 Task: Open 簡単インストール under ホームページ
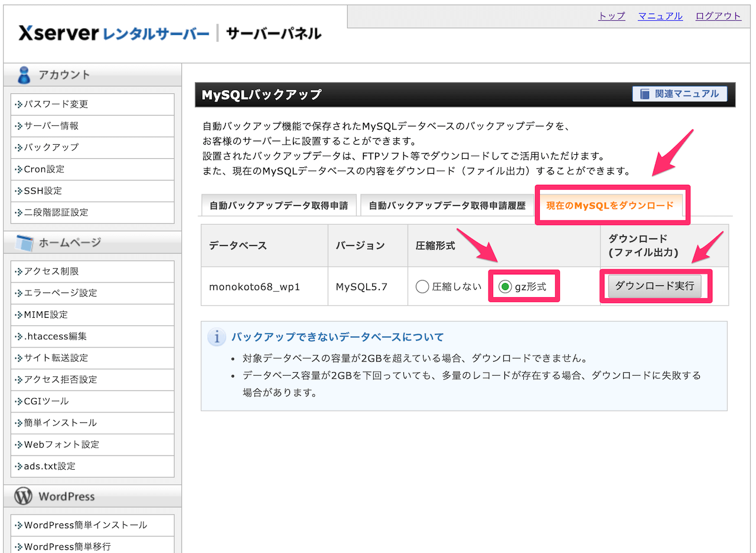coord(93,423)
